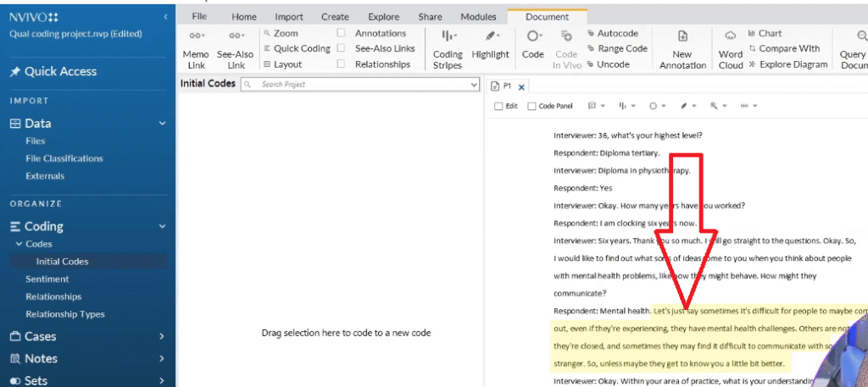
Task: Open the Search Project dropdown arrow
Action: click(x=474, y=85)
